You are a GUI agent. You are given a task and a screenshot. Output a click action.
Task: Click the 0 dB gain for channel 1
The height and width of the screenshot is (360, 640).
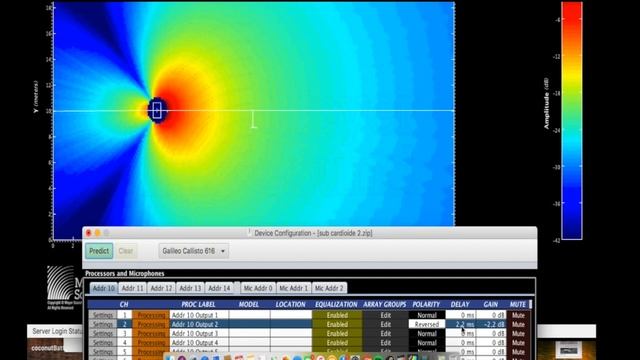tap(491, 315)
